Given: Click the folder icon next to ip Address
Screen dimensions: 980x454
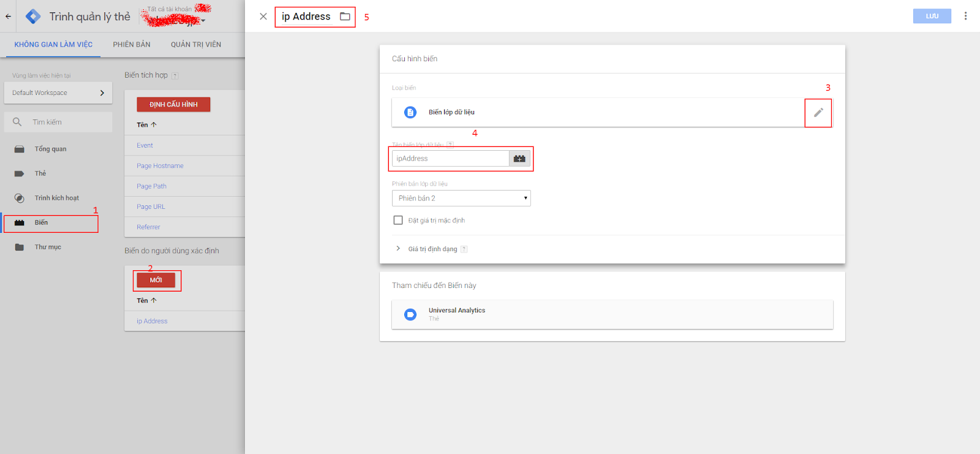Looking at the screenshot, I should tap(345, 17).
